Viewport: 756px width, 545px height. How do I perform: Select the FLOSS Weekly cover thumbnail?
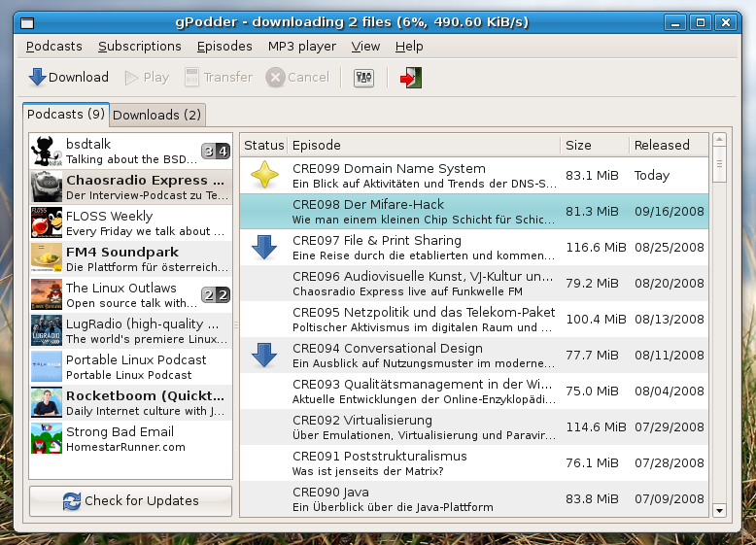pyautogui.click(x=47, y=222)
